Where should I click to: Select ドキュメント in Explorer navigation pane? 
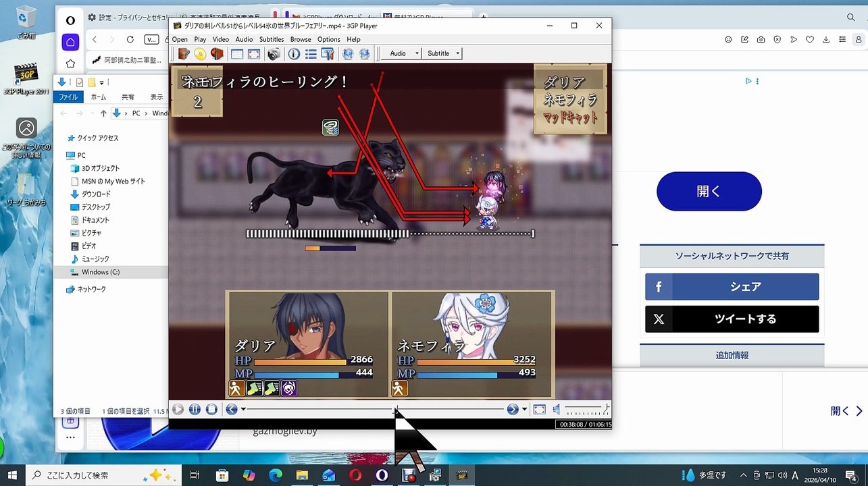(95, 220)
